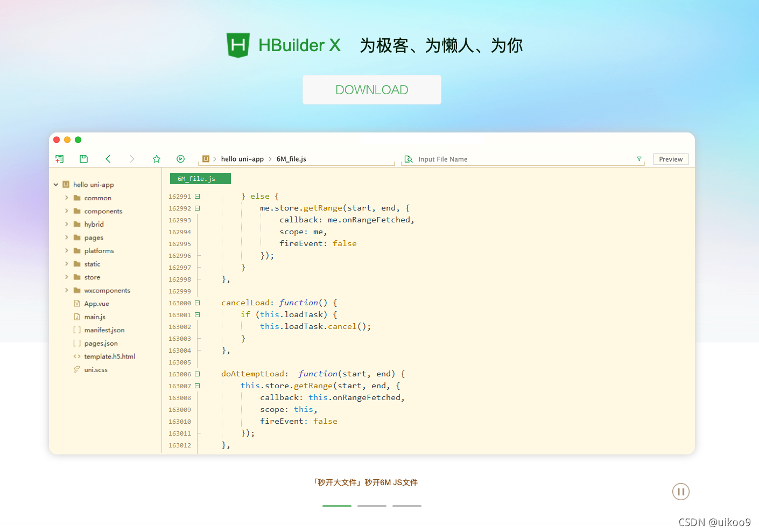759x532 pixels.
Task: Expand the platforms folder
Action: click(67, 251)
